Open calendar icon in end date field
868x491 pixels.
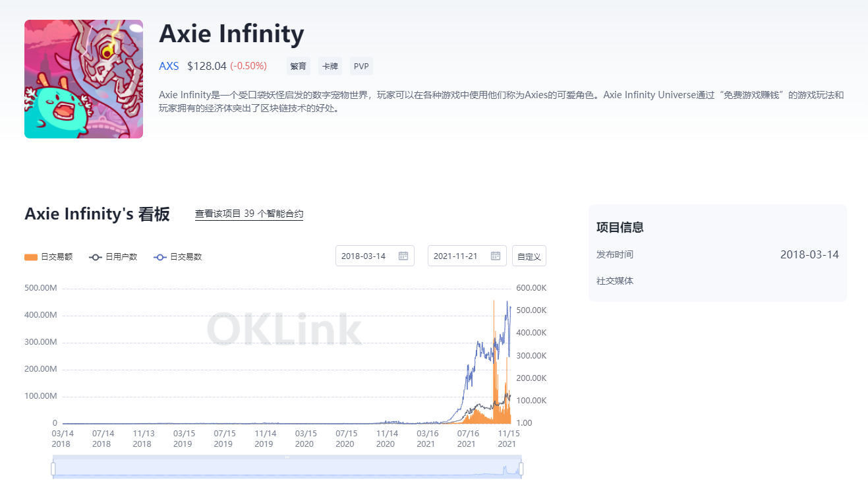tap(496, 256)
